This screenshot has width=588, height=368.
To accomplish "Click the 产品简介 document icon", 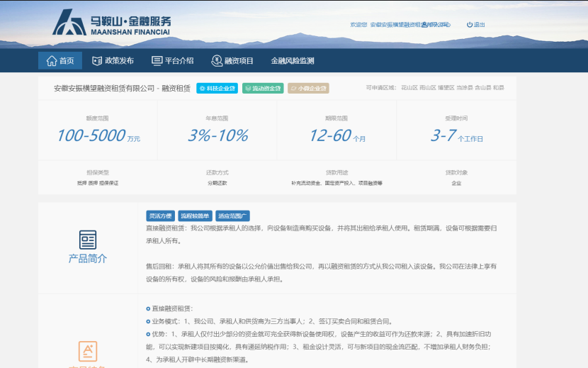I will pyautogui.click(x=88, y=240).
